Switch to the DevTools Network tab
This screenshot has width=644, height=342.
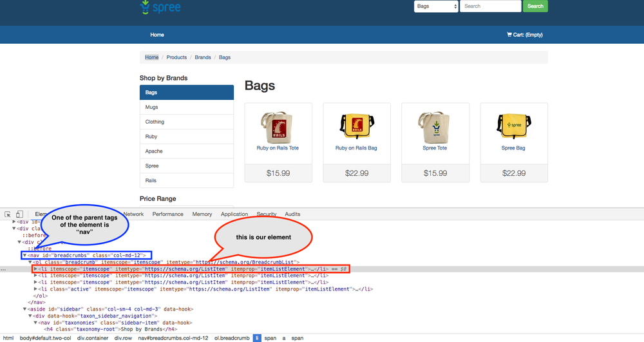(133, 214)
